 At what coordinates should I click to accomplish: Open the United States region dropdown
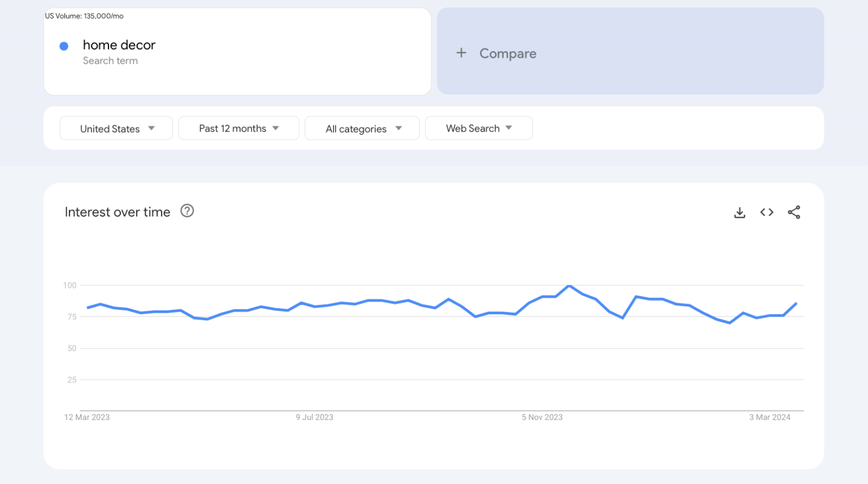(116, 128)
